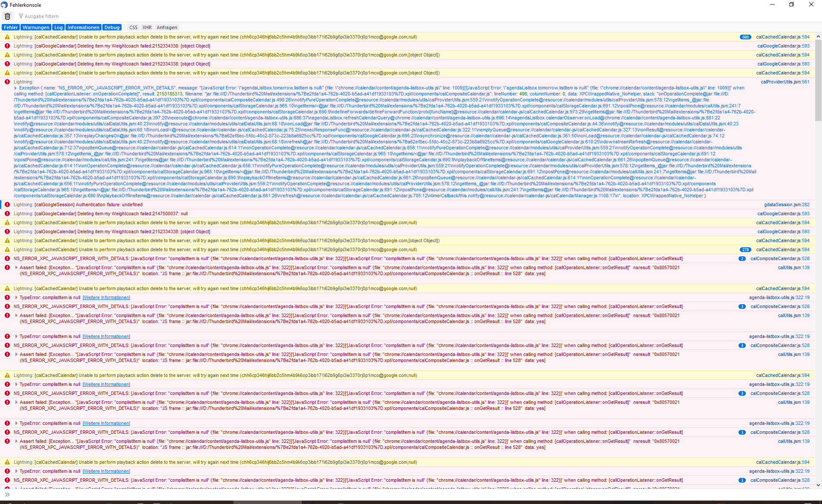Toggle the Warnungen filter button
The width and height of the screenshot is (822, 504).
point(36,27)
